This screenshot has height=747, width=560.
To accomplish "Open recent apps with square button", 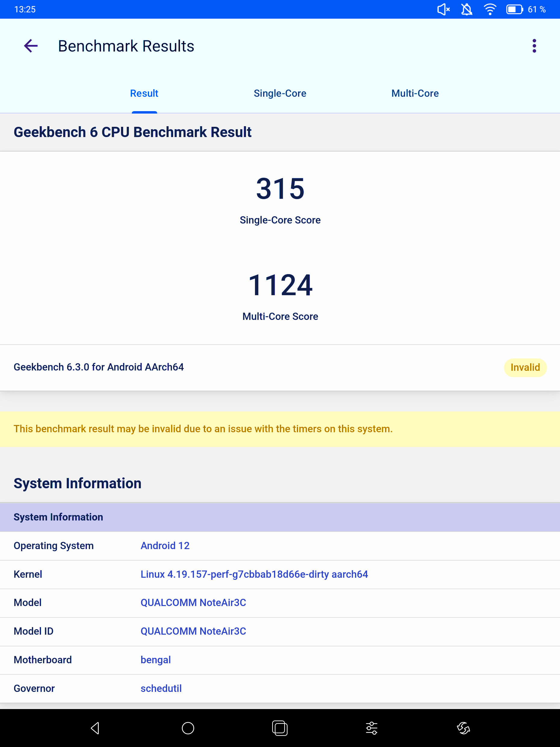I will tap(279, 728).
